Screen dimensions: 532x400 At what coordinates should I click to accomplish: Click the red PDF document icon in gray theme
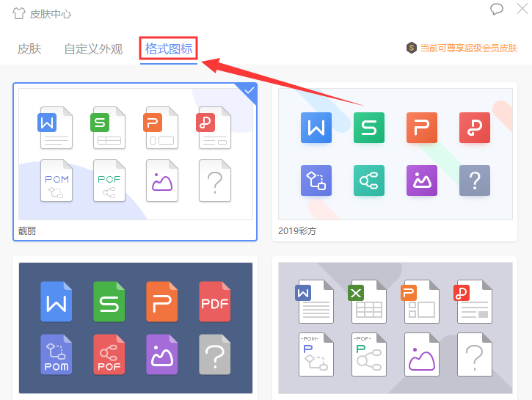click(473, 302)
